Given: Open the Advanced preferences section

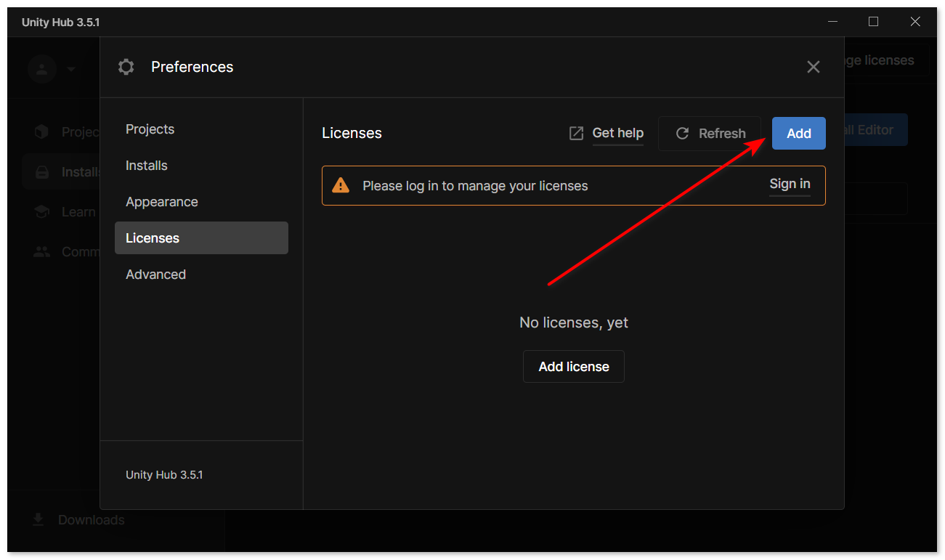Looking at the screenshot, I should pos(201,275).
